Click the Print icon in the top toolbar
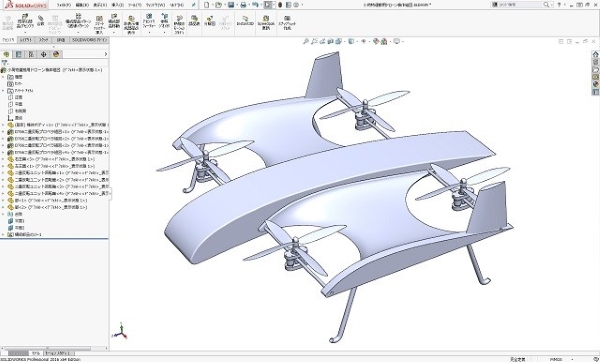This screenshot has width=600, height=362. [243, 5]
